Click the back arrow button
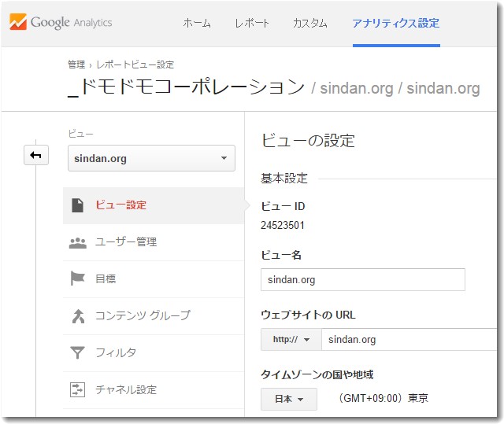 36,155
